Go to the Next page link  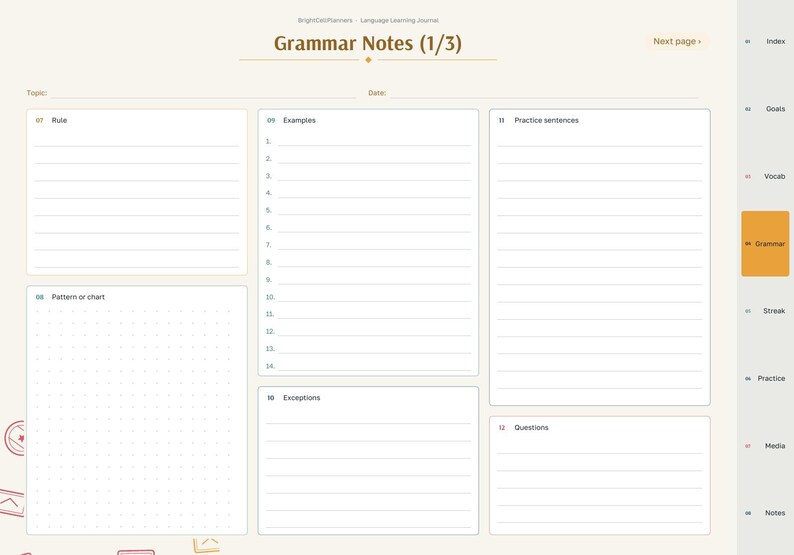pyautogui.click(x=677, y=42)
